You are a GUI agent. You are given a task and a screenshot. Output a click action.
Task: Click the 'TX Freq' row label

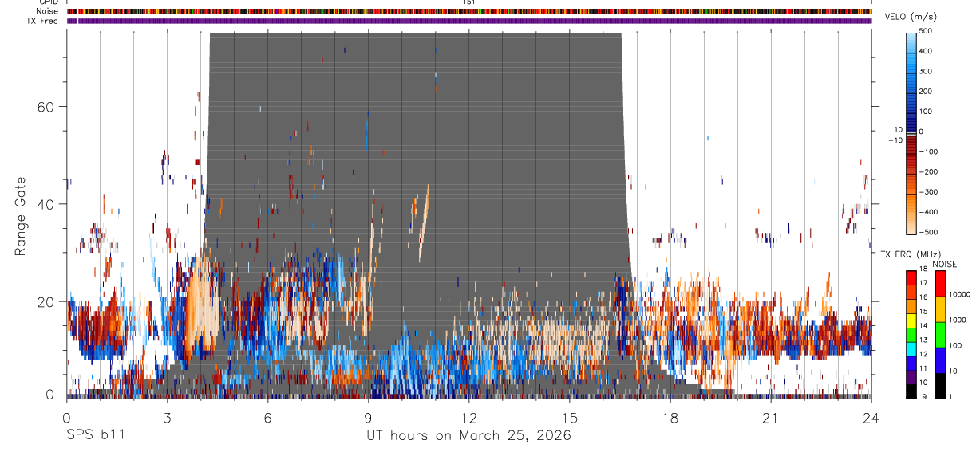[x=43, y=21]
